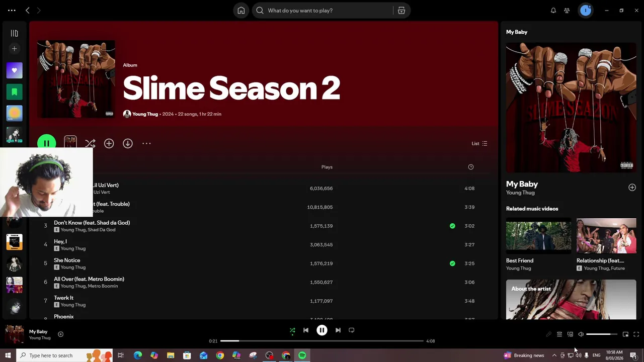This screenshot has height=362, width=644.
Task: Open Liked Songs in the sidebar
Action: (14, 70)
